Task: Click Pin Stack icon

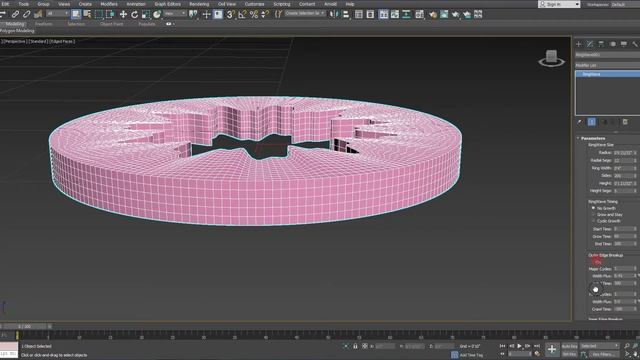Action: pos(580,122)
